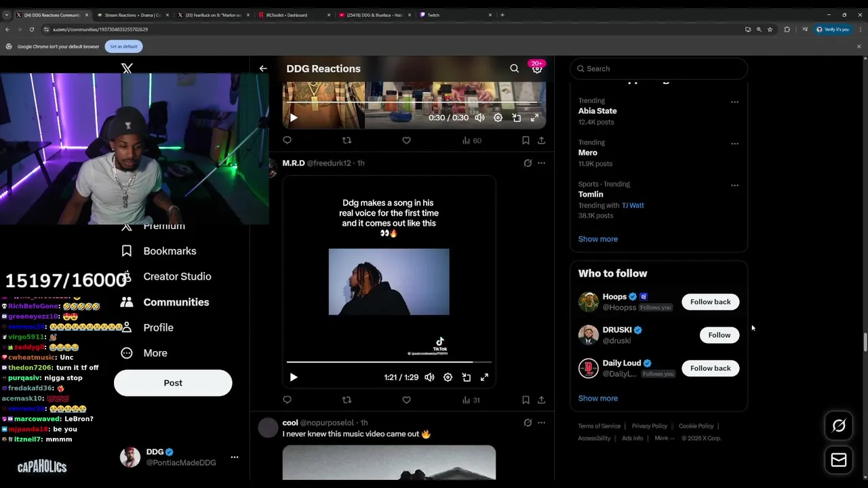The width and height of the screenshot is (868, 488).
Task: Play the 1:21 / 1:29 video
Action: tap(294, 377)
